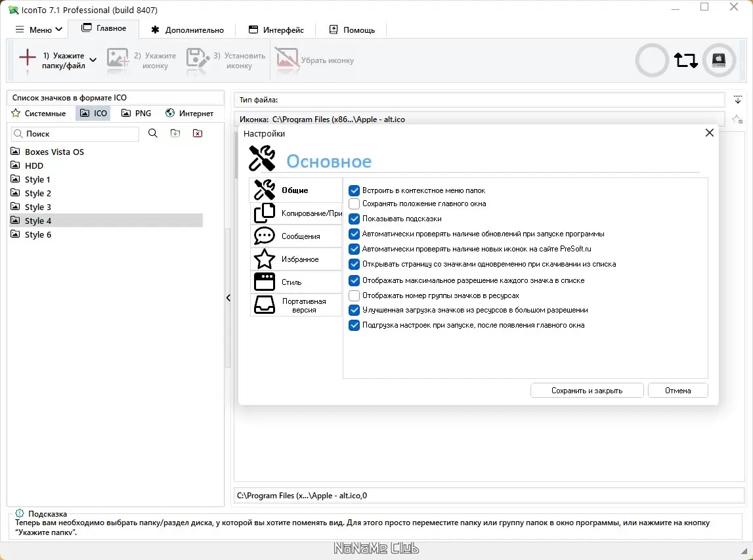
Task: Select the 'ICO' icon list tab
Action: 93,114
